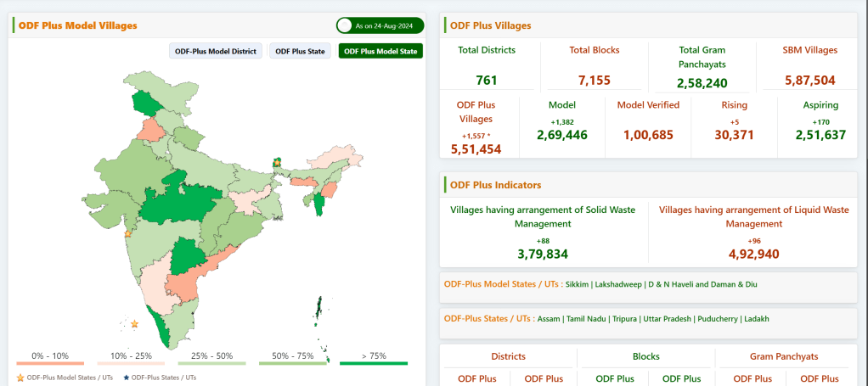Click Model Verified value 1,00,685
868x386 pixels.
[x=647, y=135]
